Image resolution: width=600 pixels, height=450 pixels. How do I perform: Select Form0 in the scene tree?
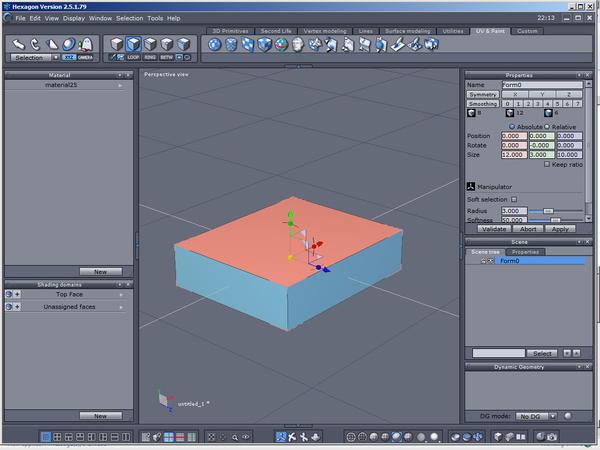[509, 261]
